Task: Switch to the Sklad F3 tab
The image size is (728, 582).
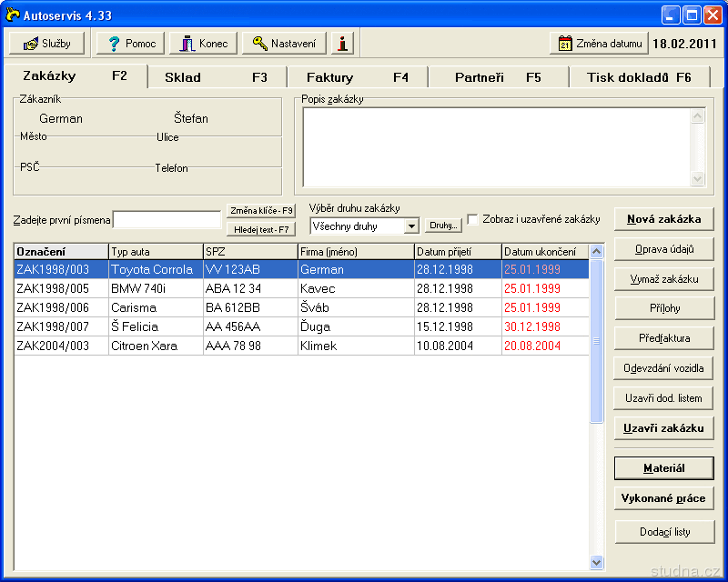Action: click(x=217, y=77)
